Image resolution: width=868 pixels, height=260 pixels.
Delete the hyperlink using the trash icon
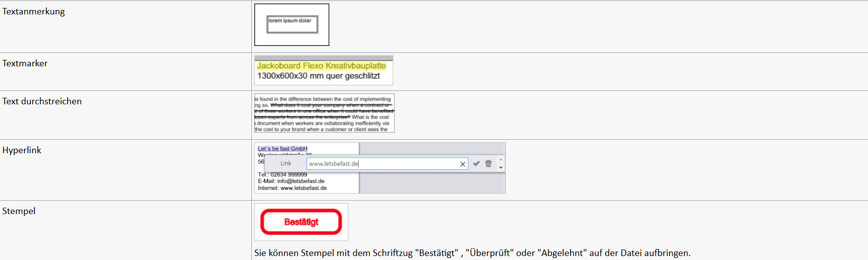488,164
